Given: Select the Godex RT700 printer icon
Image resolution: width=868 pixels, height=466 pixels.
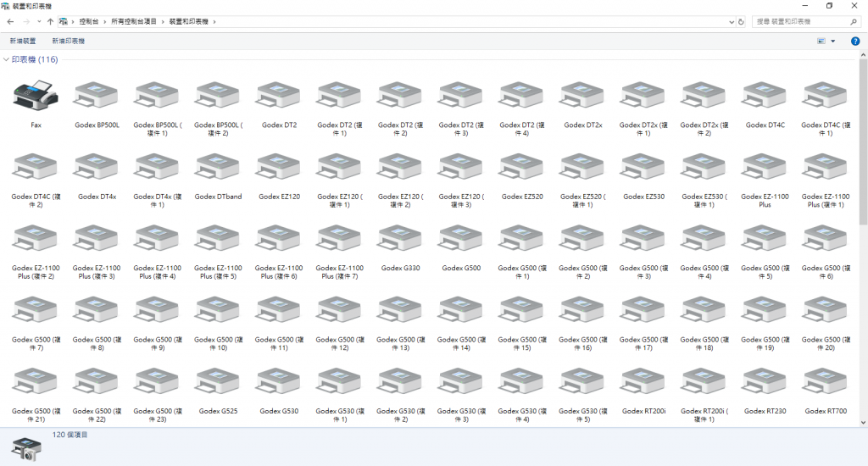Looking at the screenshot, I should click(x=826, y=381).
